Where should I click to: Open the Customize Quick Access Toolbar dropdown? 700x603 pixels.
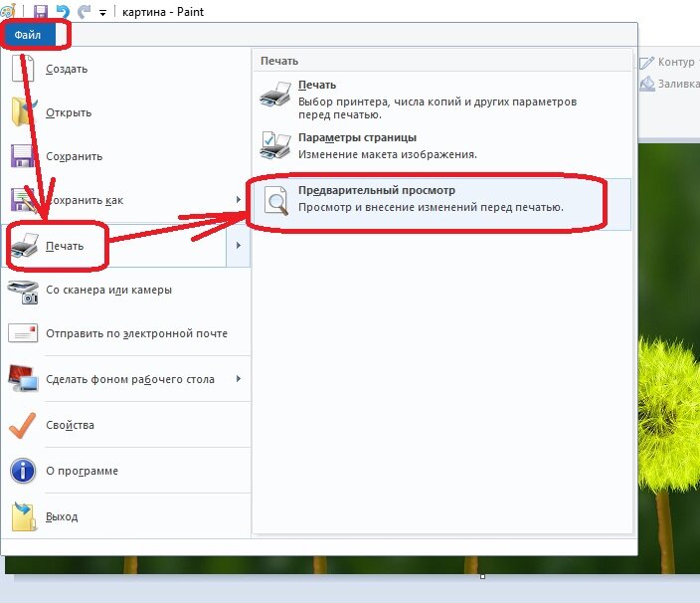pos(102,13)
